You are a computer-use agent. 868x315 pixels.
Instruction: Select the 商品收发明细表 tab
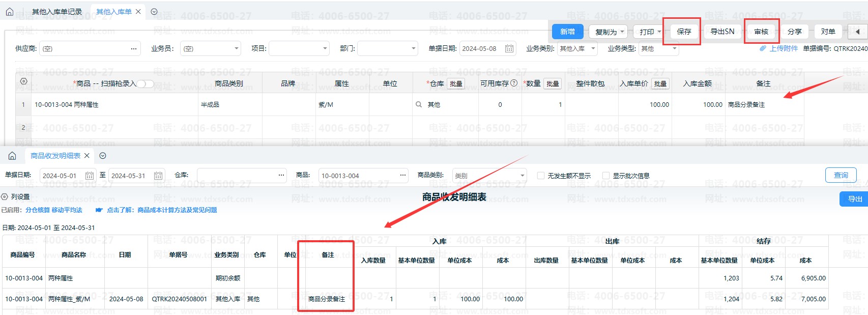(x=55, y=156)
